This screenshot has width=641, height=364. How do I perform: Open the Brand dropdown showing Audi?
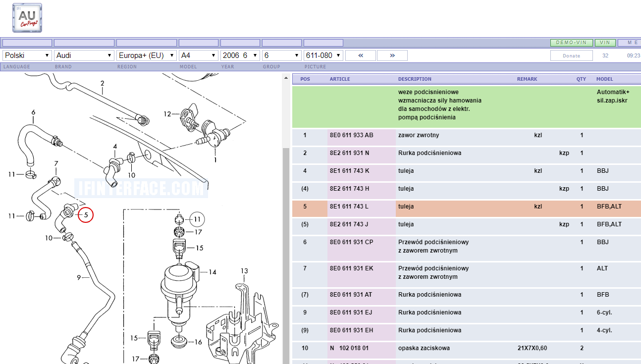pyautogui.click(x=84, y=55)
